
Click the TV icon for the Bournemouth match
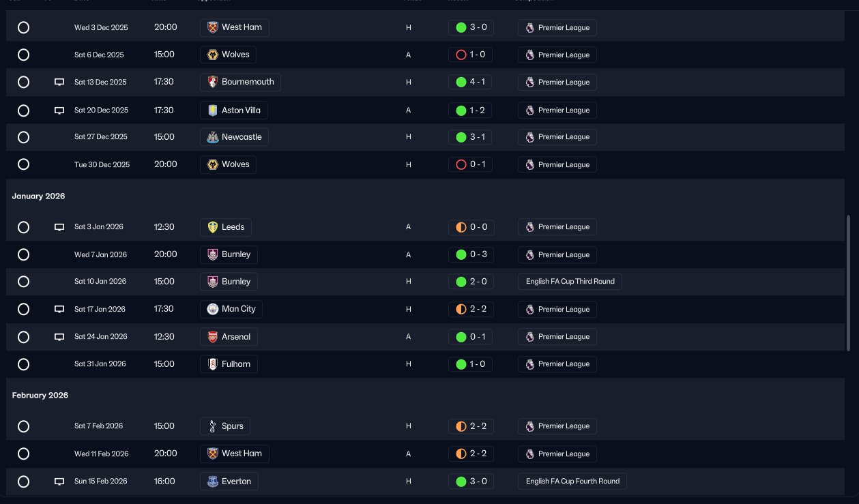point(59,82)
